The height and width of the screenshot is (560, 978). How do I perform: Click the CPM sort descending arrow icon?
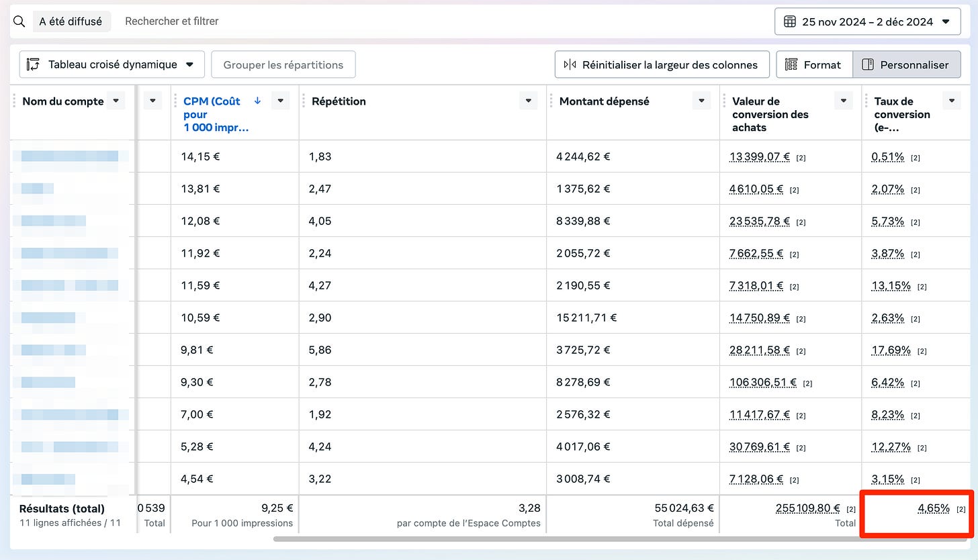[x=257, y=101]
